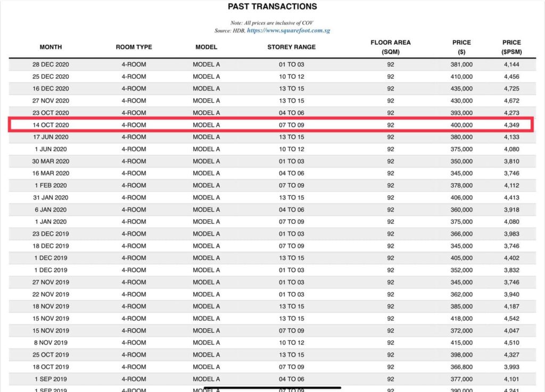Select the 17 JUN 2020 transaction date
Viewport: 545px width, 392px height.
(51, 137)
